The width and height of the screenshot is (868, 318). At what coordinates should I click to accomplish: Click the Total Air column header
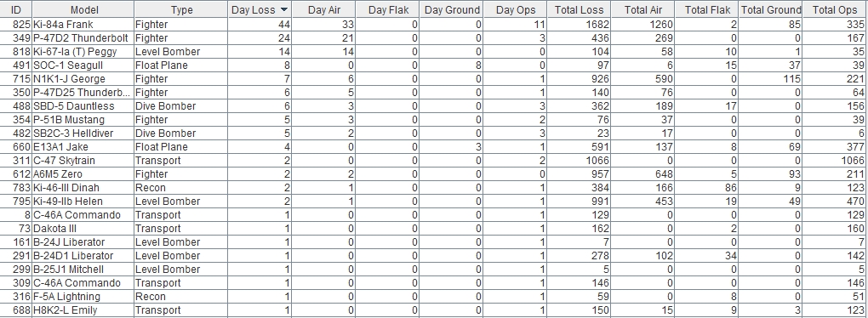642,9
